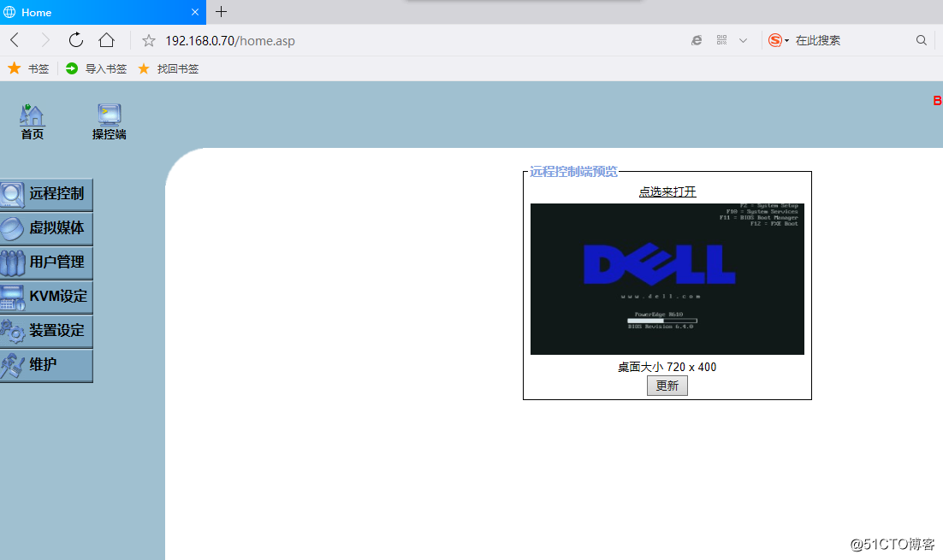Click the 导入书签 bookmark item

pyautogui.click(x=96, y=68)
